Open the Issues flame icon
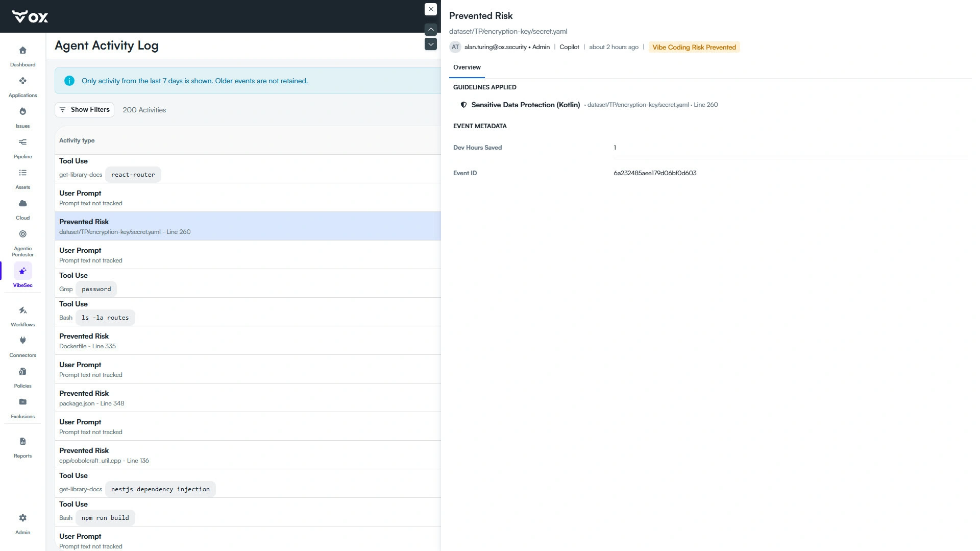This screenshot has width=980, height=551. tap(22, 112)
